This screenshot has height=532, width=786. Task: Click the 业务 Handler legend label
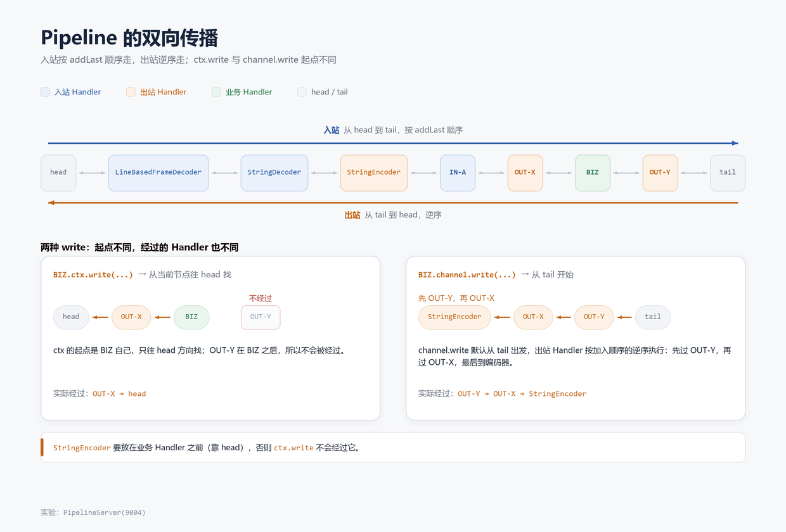tap(248, 92)
